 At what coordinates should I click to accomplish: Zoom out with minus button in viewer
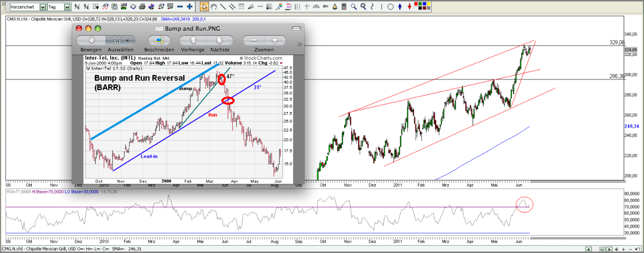coord(253,40)
